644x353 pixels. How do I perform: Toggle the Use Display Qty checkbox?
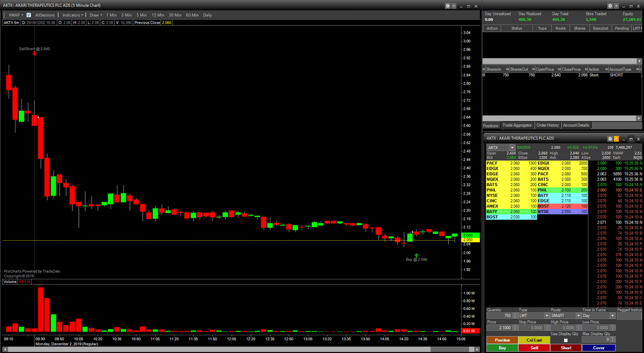[566, 341]
